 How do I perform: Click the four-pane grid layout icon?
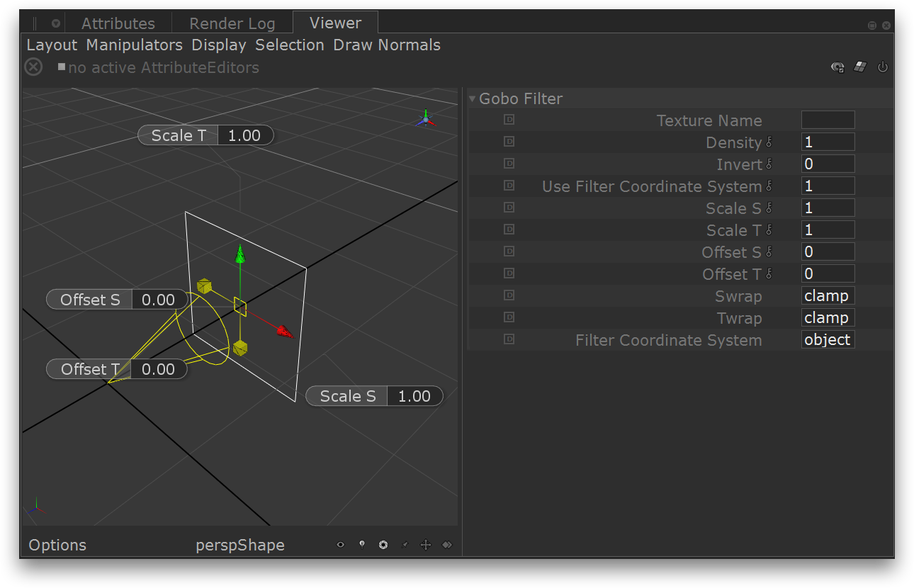click(x=860, y=67)
